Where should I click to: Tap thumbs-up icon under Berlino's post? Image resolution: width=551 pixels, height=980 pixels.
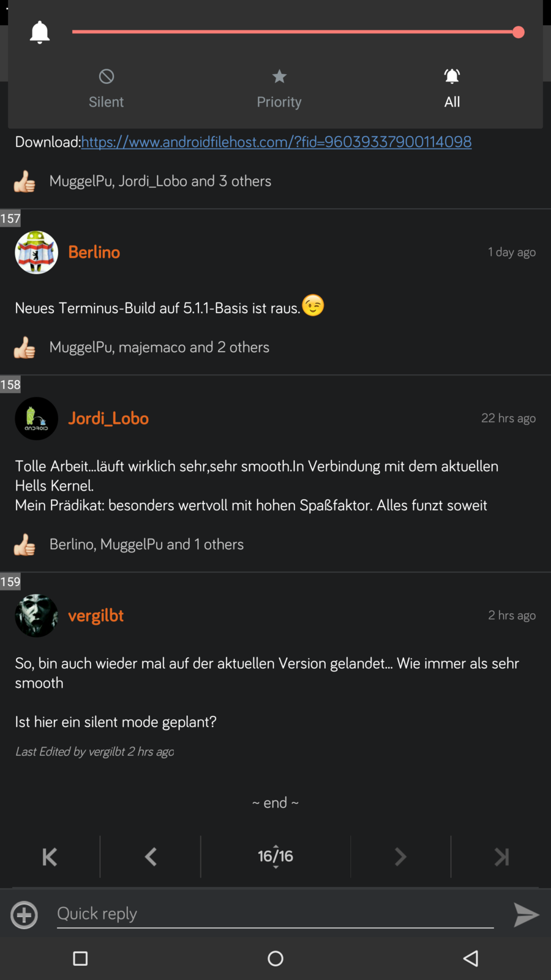(x=24, y=347)
